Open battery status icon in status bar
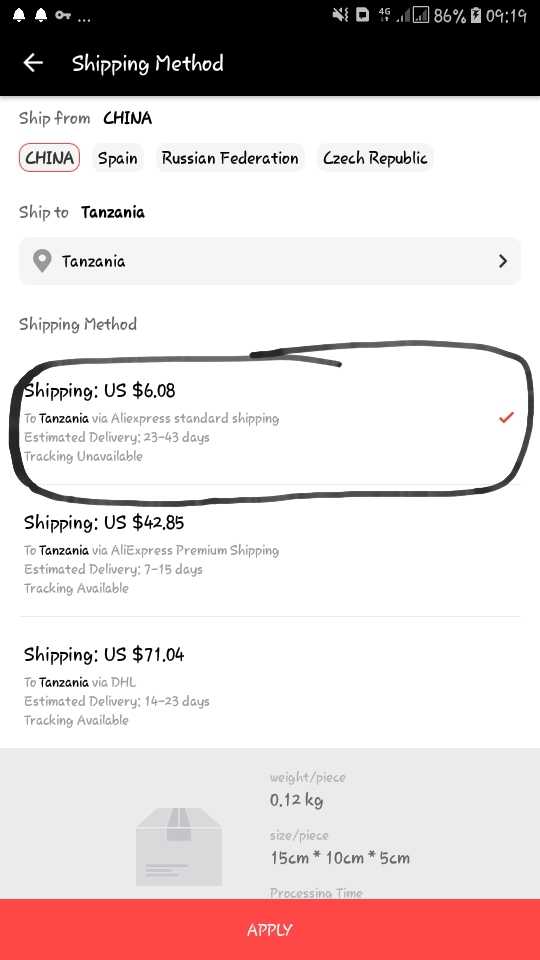The width and height of the screenshot is (540, 960). pyautogui.click(x=476, y=15)
